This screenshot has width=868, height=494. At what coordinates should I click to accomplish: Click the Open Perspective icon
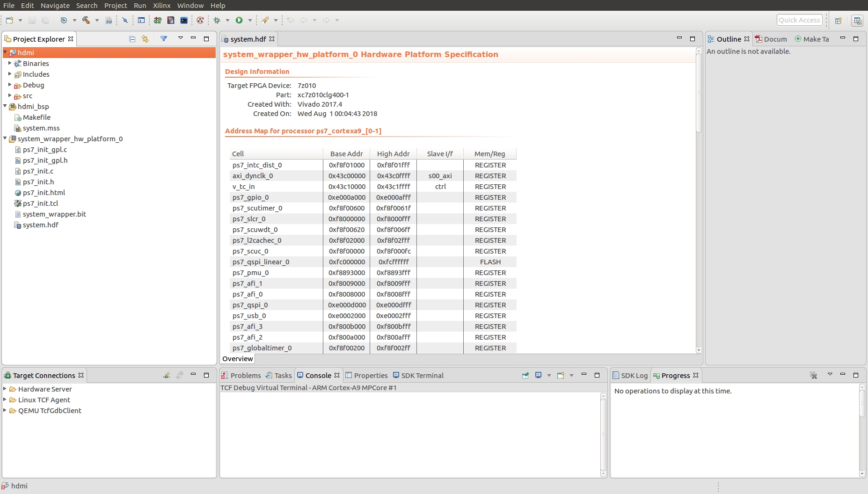(838, 21)
